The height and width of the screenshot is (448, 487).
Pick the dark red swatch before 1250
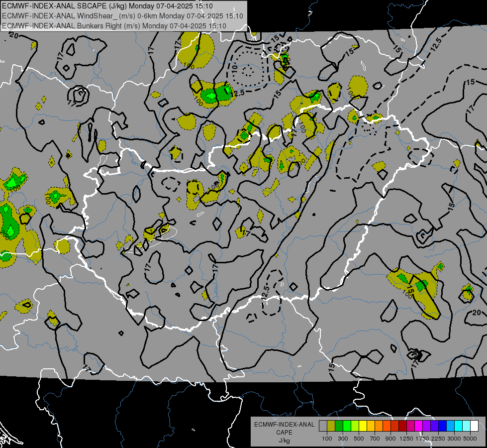[402, 426]
